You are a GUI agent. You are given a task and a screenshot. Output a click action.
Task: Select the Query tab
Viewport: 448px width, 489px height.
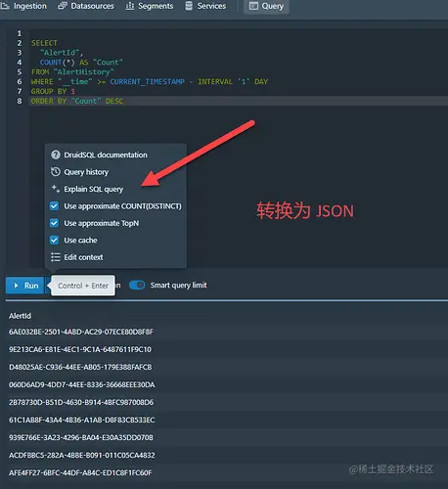266,6
